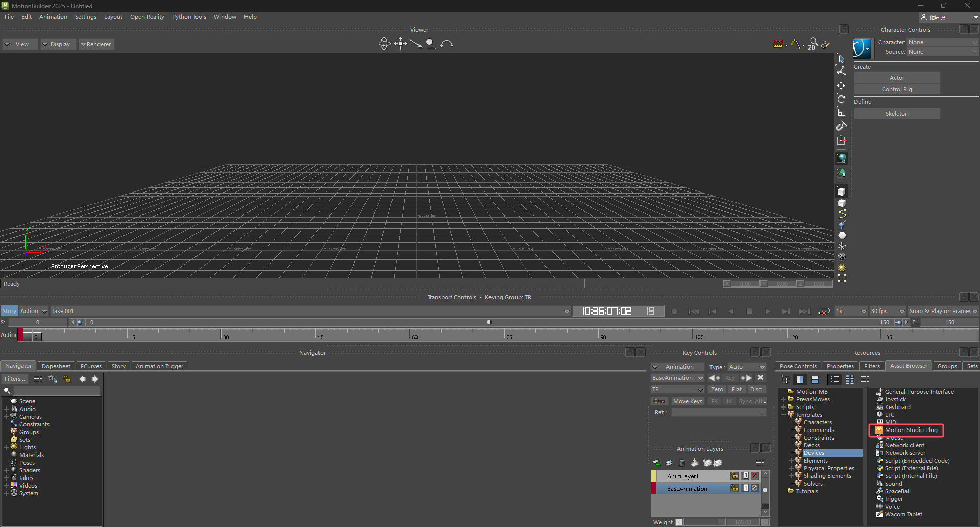
Task: Toggle solo on AnimLayer1
Action: click(x=745, y=476)
